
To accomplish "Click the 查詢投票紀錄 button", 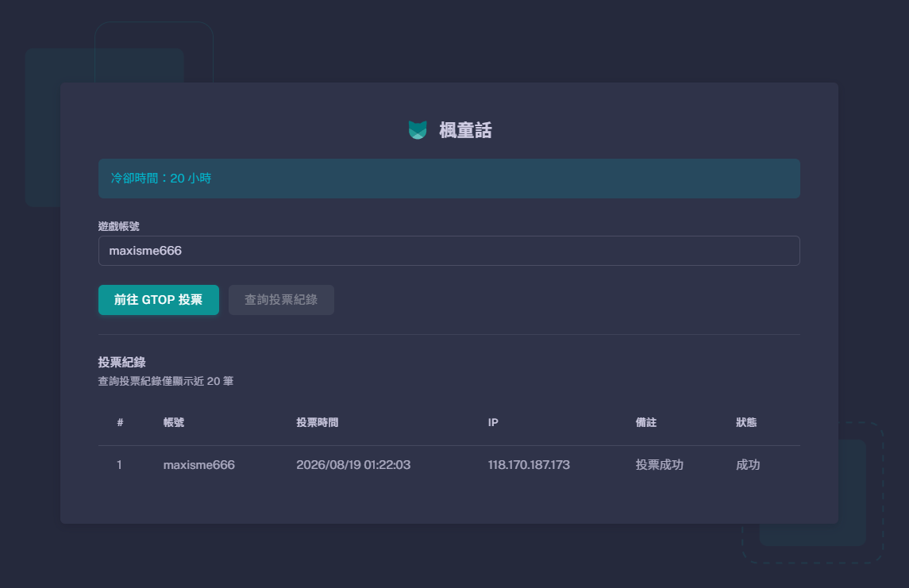I will 281,300.
